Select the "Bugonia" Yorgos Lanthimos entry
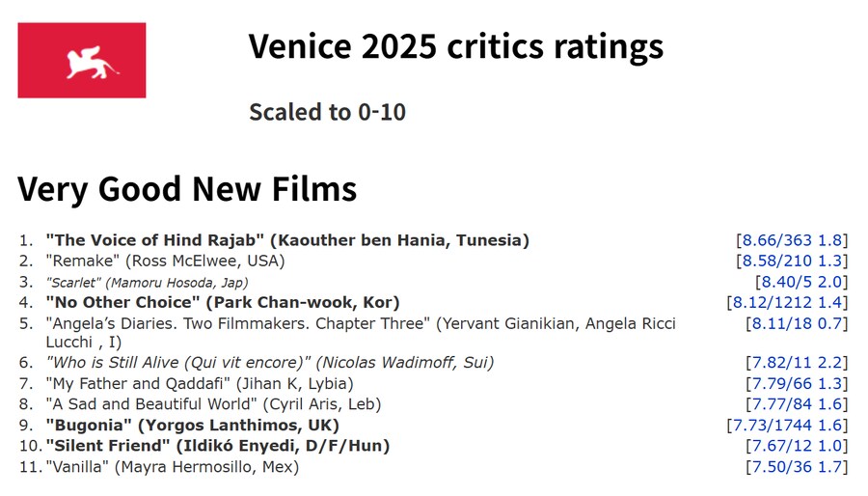The width and height of the screenshot is (868, 496). (193, 426)
